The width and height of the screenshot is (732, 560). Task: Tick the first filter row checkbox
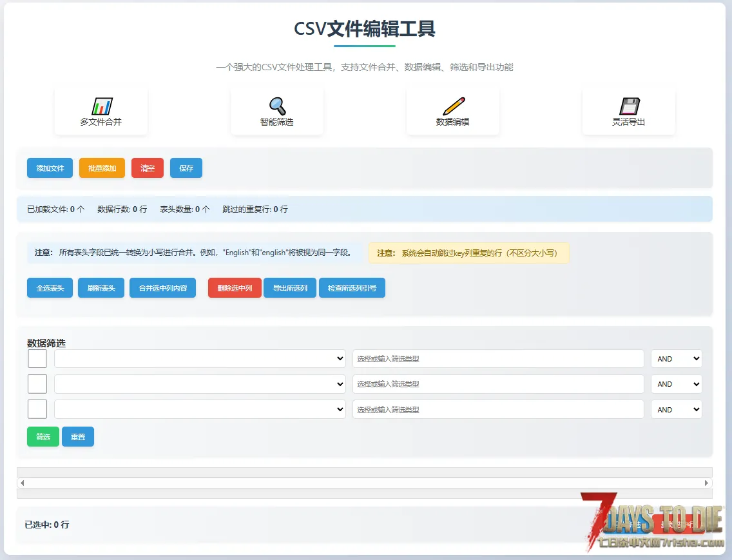click(37, 359)
